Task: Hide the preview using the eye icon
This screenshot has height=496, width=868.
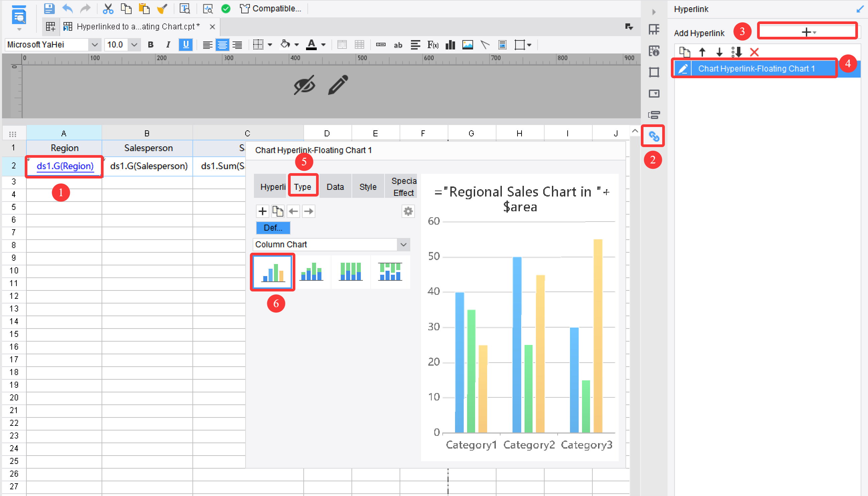Action: pos(304,85)
